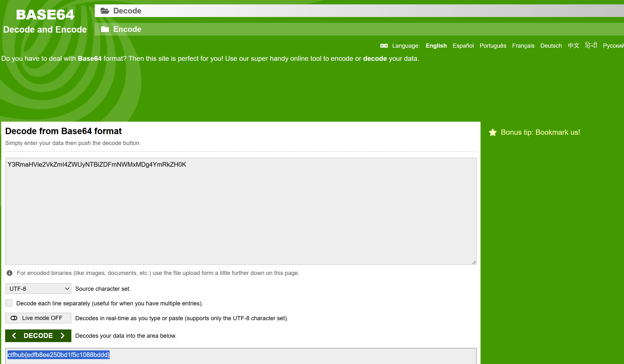624x364 pixels.
Task: Click the decoded ctfhub output field
Action: click(240, 355)
